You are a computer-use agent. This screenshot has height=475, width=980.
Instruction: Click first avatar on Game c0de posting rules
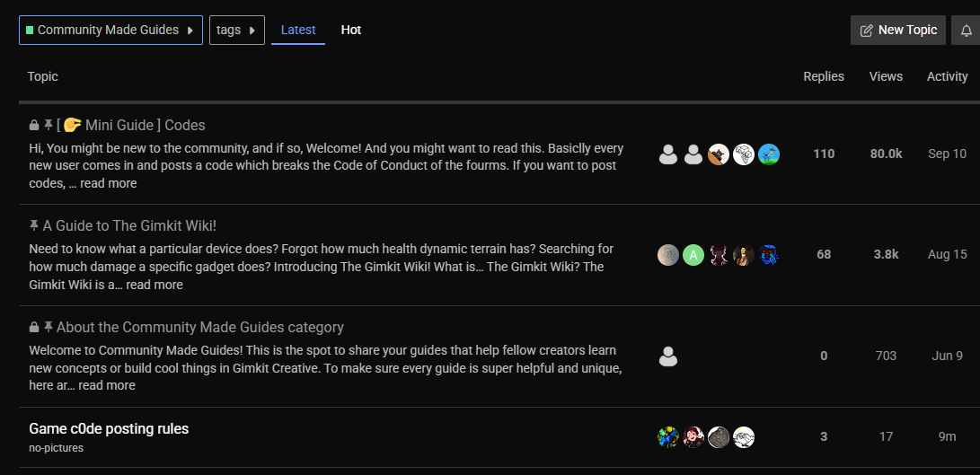668,437
